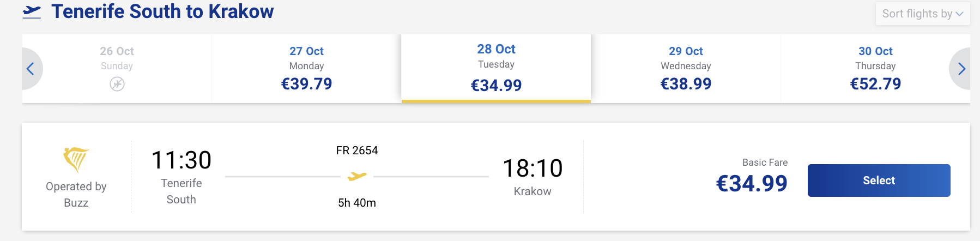Show earlier dates with the left arrow
Image resolution: width=980 pixels, height=241 pixels.
pyautogui.click(x=31, y=69)
